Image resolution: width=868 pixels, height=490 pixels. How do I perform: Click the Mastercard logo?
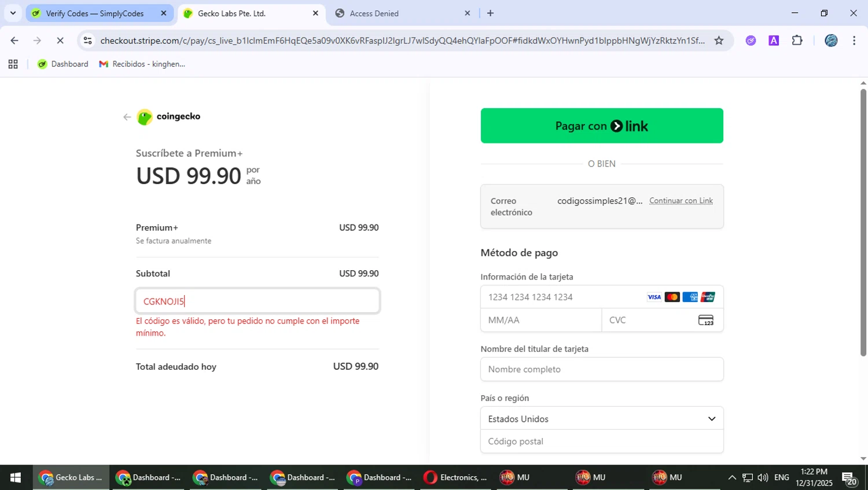point(672,297)
